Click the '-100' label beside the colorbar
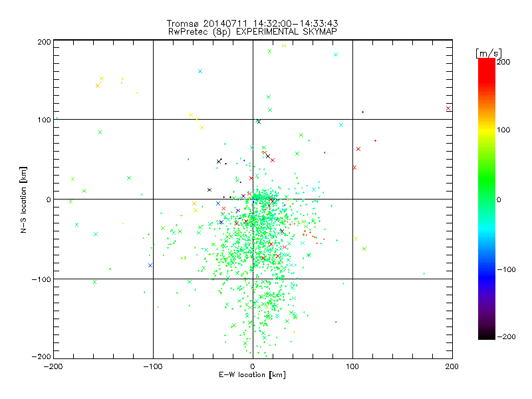532x399 pixels. pyautogui.click(x=506, y=270)
